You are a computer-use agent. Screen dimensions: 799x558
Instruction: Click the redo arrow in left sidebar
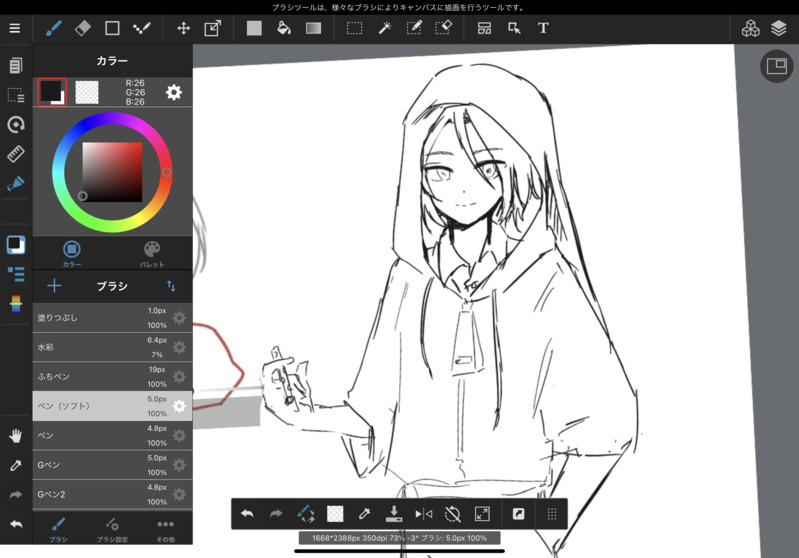pyautogui.click(x=16, y=494)
